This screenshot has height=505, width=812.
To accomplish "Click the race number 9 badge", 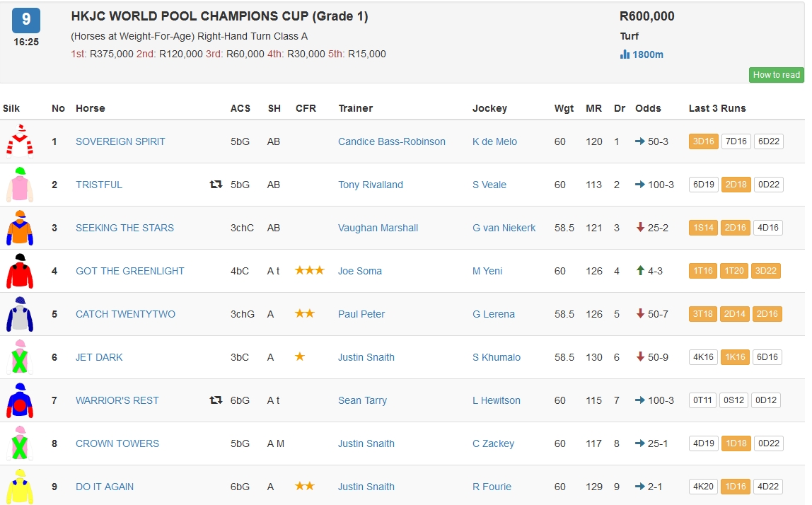I will (26, 20).
